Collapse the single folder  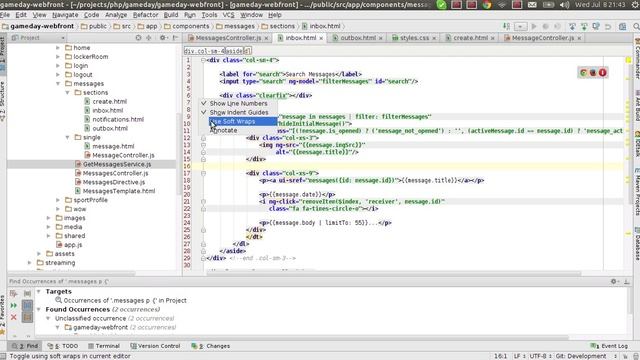[x=67, y=137]
